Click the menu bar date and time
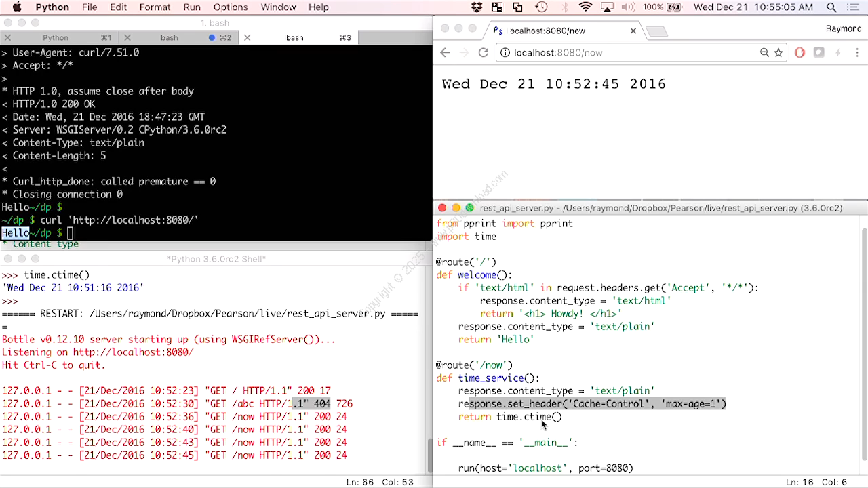868x488 pixels. (x=753, y=7)
